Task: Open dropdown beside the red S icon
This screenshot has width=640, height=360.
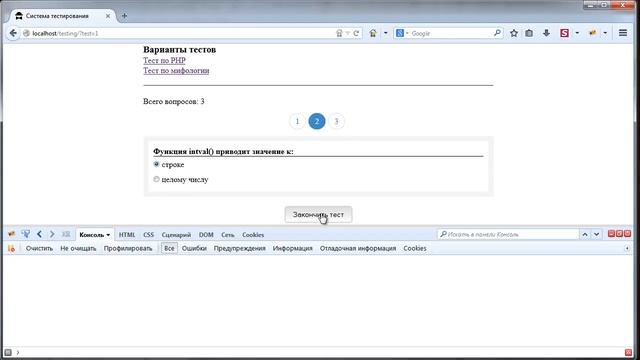Action: [x=577, y=33]
